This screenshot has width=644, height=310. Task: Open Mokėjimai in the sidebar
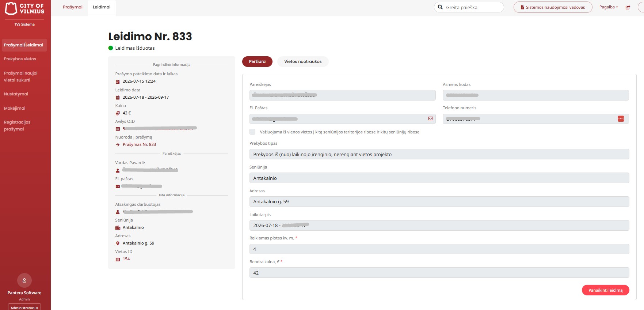(15, 108)
